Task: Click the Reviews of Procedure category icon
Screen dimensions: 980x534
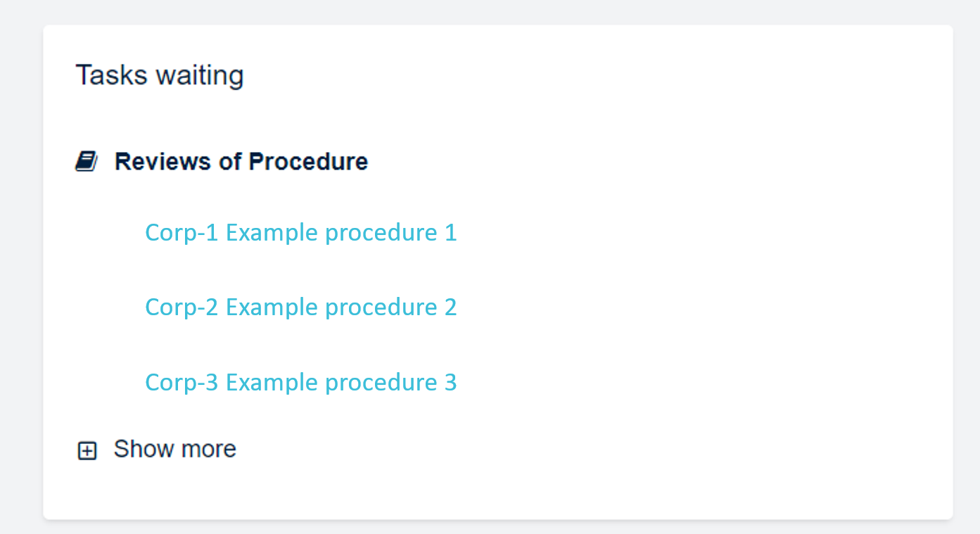Action: coord(86,162)
